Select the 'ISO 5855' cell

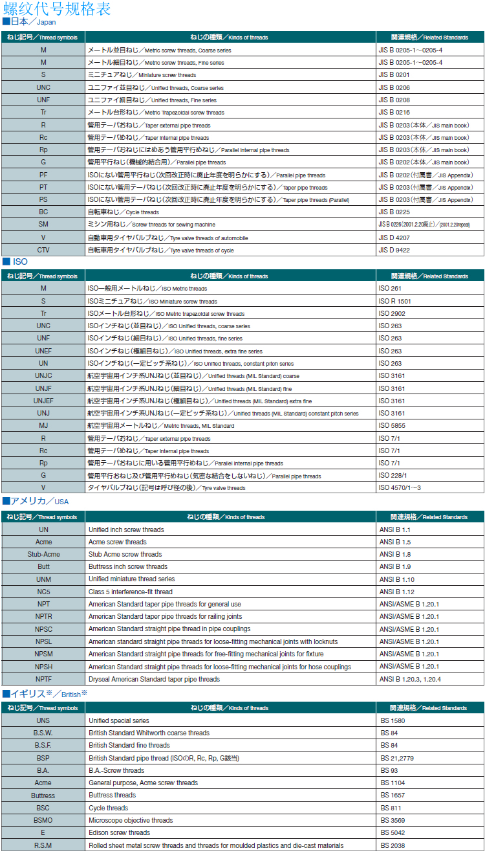(x=430, y=426)
